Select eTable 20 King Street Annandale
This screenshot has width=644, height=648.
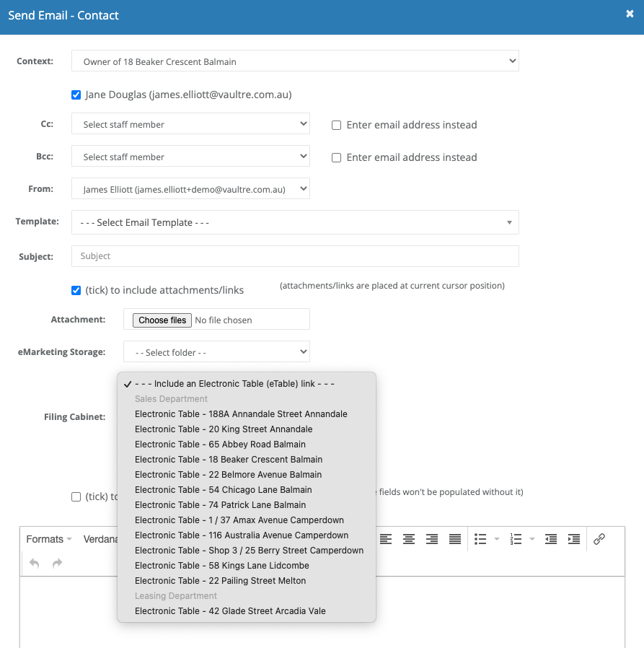(247, 429)
